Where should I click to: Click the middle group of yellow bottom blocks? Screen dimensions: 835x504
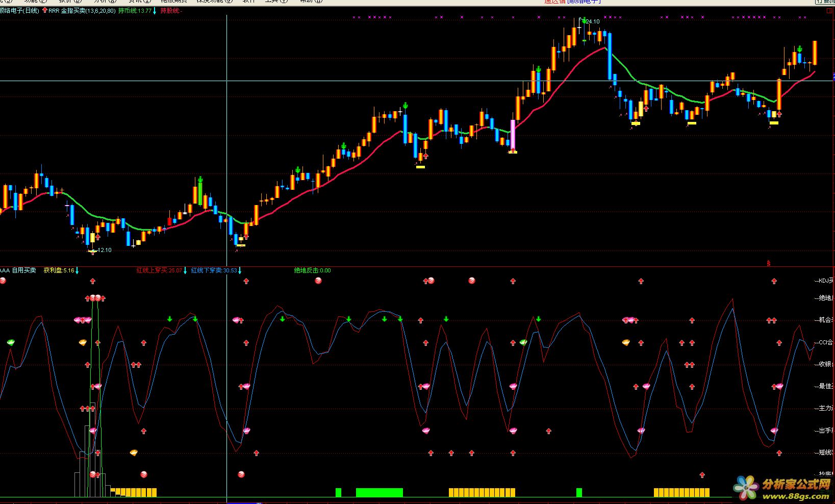click(482, 492)
